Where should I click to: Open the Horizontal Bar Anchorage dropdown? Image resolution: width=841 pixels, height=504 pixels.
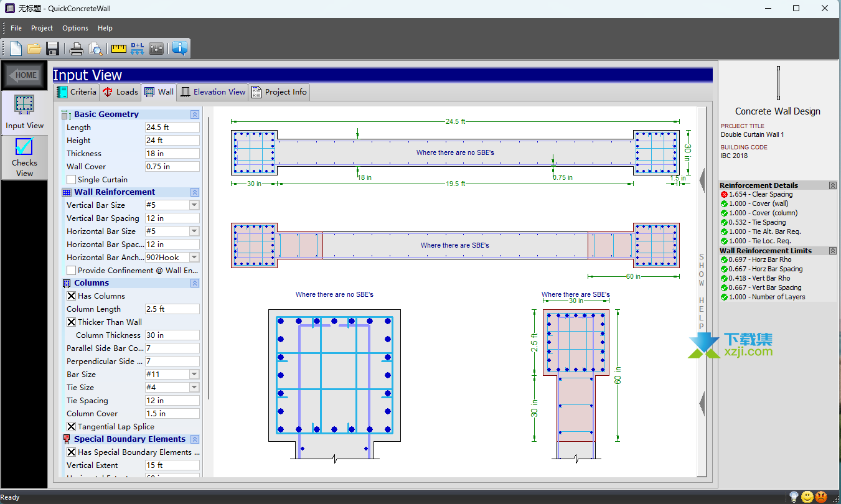pos(194,258)
